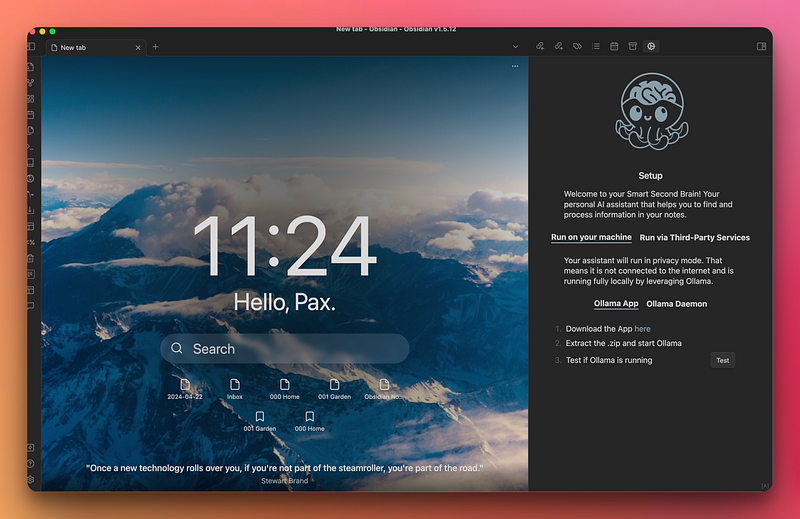Open the 000 Home bookmark
The width and height of the screenshot is (800, 519).
[309, 422]
